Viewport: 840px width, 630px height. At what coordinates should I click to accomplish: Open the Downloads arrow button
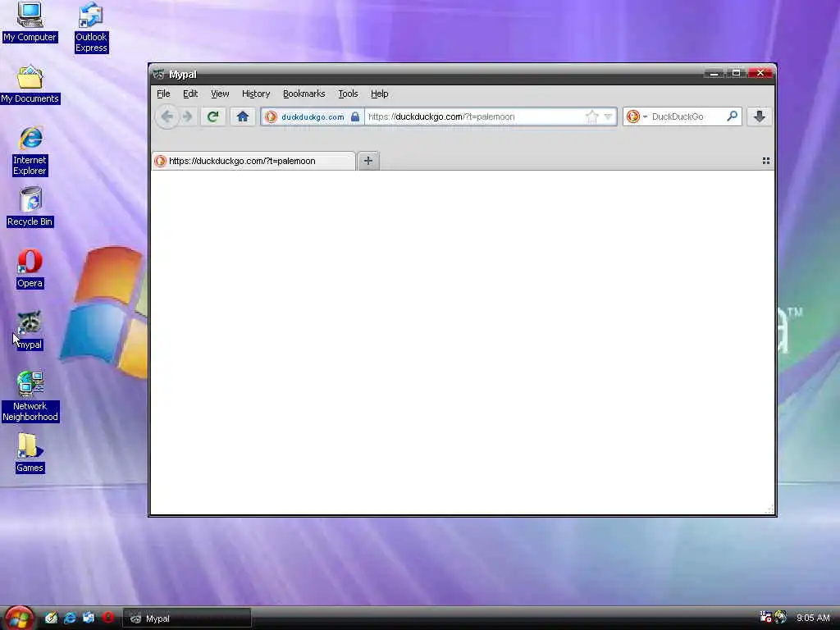tap(759, 116)
